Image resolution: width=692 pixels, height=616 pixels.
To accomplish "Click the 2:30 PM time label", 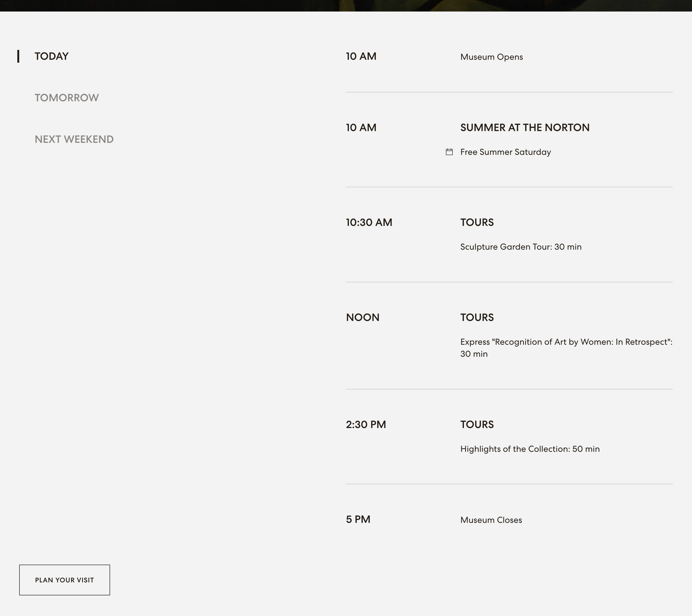I will pos(366,424).
